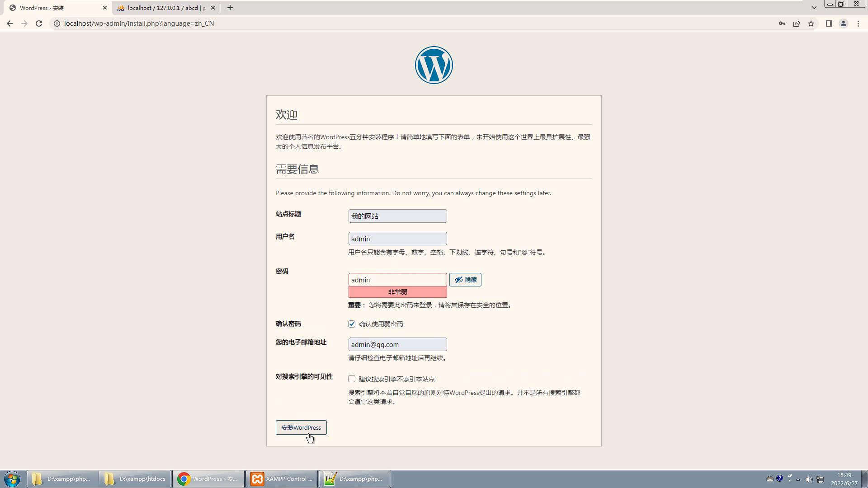Switch to Chrome WordPress taskbar item
Screen dimensions: 868x488
coord(208,479)
